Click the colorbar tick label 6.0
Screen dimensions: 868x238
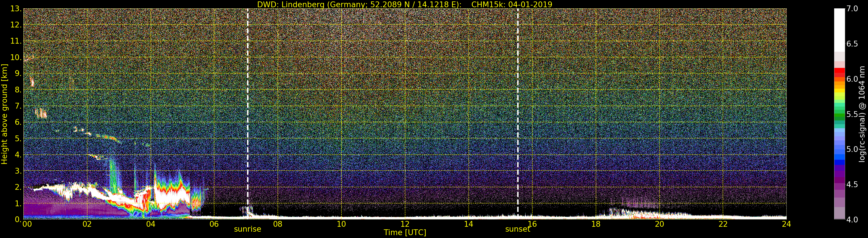852,79
